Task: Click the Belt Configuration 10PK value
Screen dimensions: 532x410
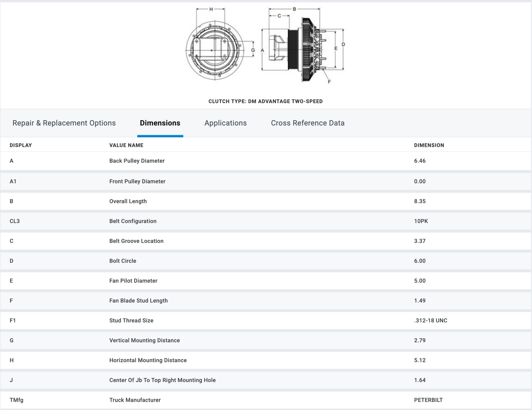Action: click(x=421, y=221)
